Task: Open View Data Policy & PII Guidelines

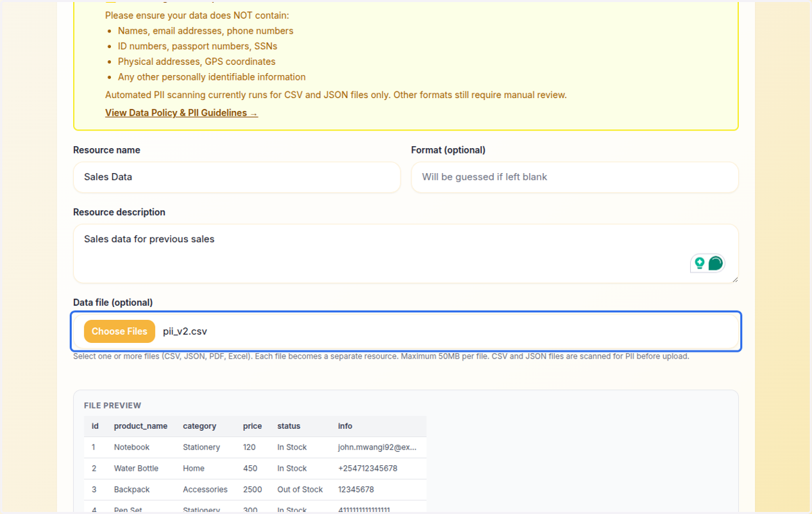Action: [181, 113]
